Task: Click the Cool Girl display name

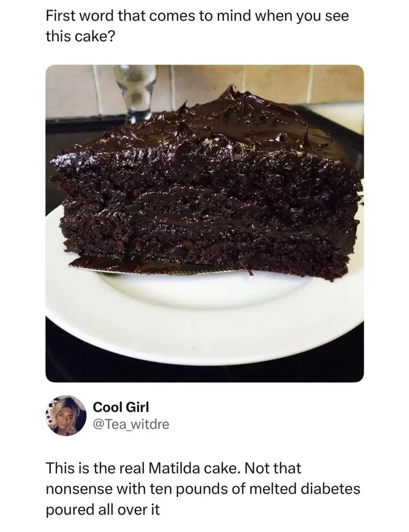Action: [121, 407]
